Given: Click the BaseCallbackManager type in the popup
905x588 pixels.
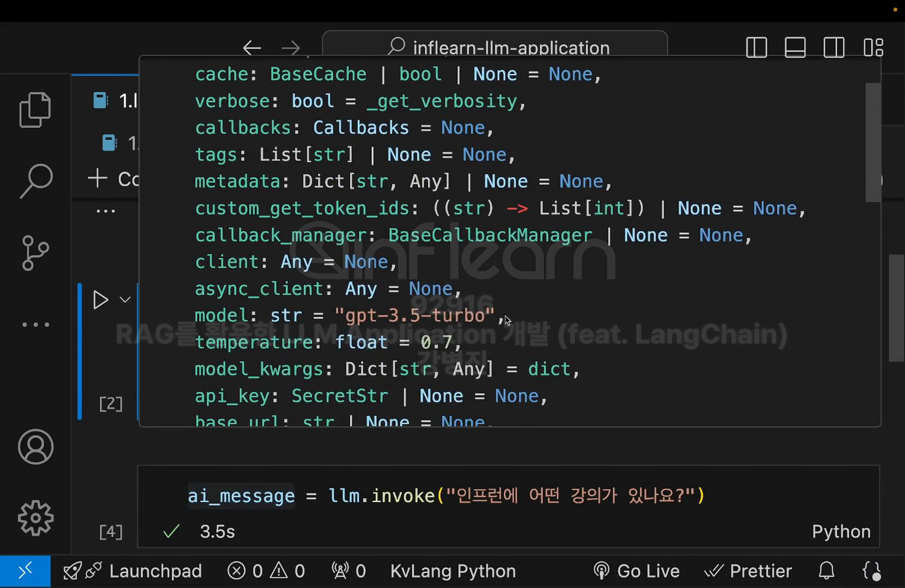Looking at the screenshot, I should click(490, 235).
